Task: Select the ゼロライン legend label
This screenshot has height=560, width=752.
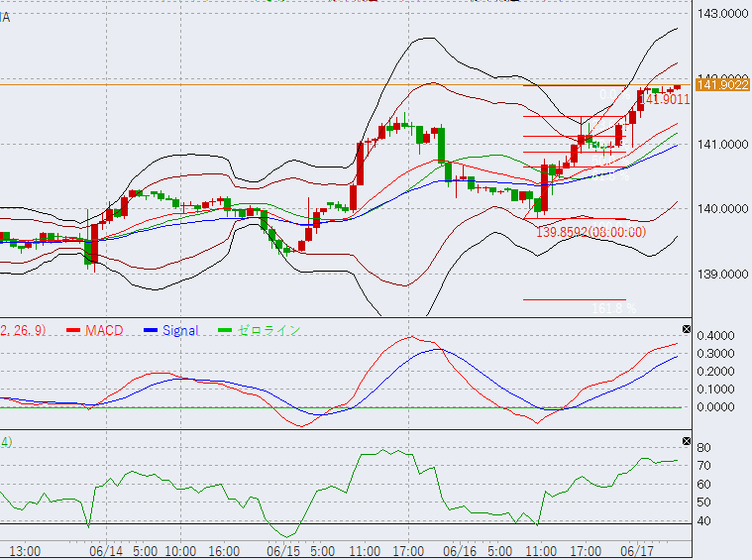Action: (268, 330)
